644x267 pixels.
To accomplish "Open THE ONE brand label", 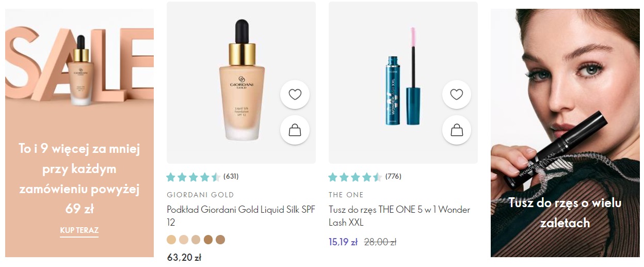I will click(x=346, y=195).
